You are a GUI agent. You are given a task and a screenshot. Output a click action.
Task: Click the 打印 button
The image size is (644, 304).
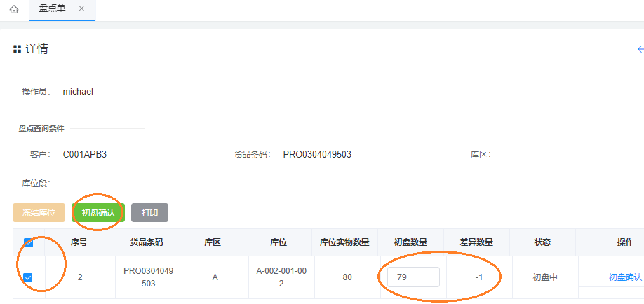[x=149, y=213]
